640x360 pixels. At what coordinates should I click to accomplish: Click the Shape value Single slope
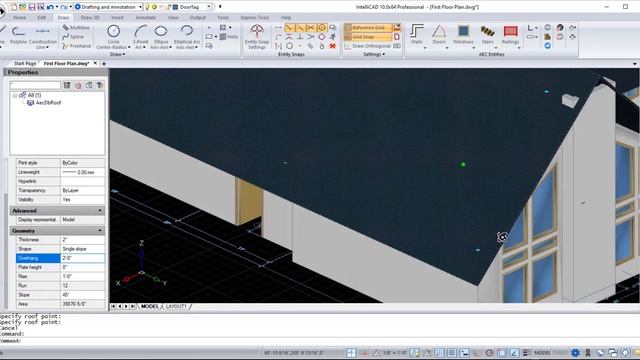pyautogui.click(x=83, y=249)
